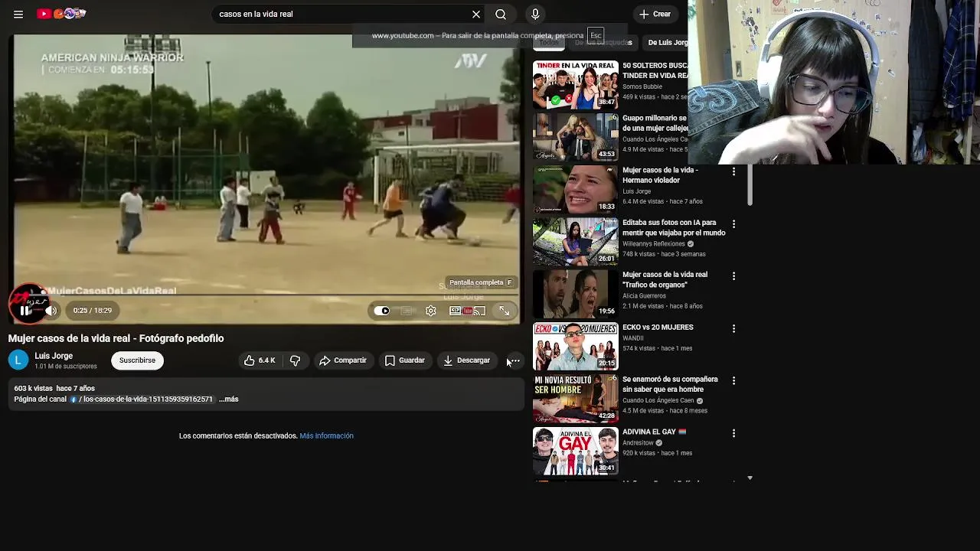Open Trafico de organos video title
980x551 pixels.
click(665, 279)
